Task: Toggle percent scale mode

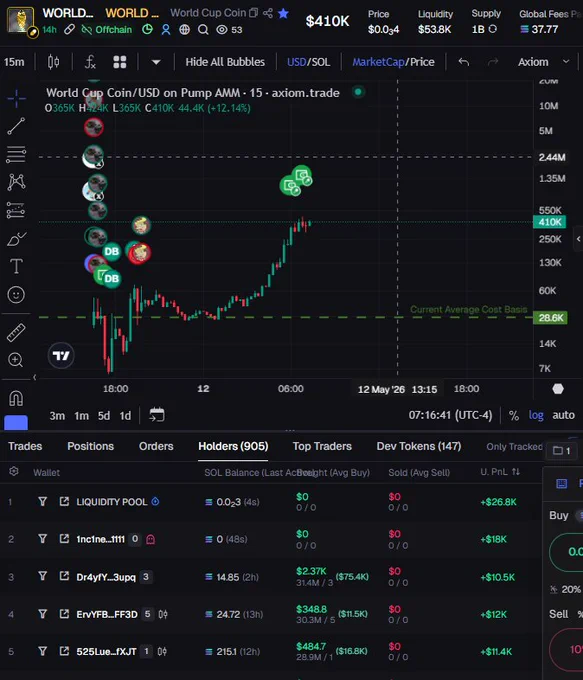Action: (x=514, y=415)
